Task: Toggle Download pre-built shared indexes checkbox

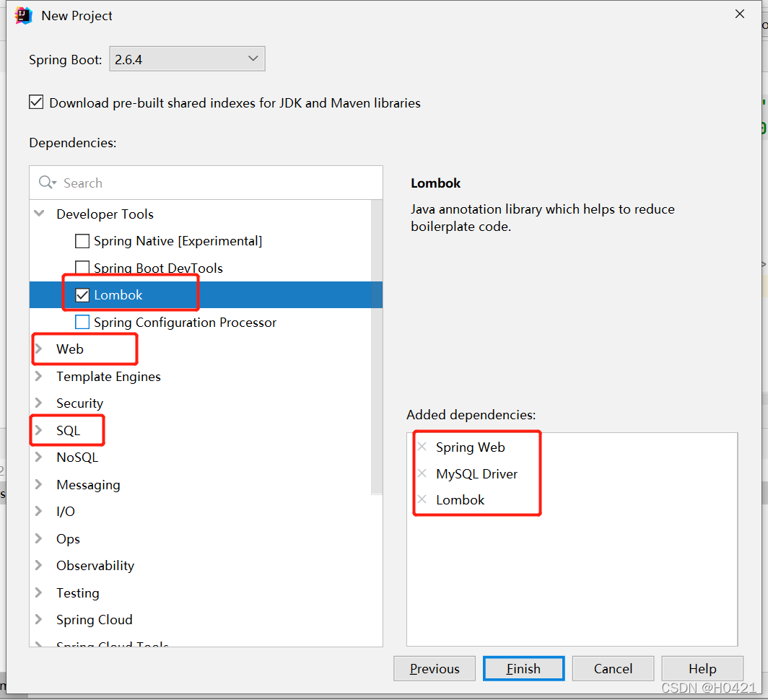Action: (x=36, y=102)
